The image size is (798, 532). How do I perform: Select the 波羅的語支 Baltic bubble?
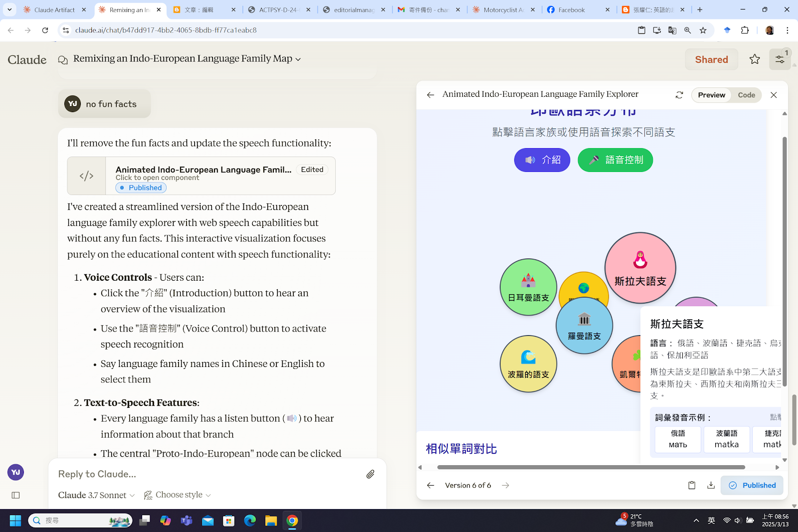[528, 364]
